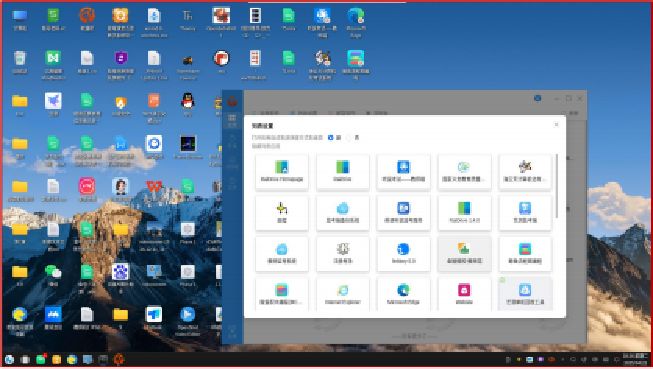
Task: Open the WeChat desktop shortcut
Action: pyautogui.click(x=53, y=275)
